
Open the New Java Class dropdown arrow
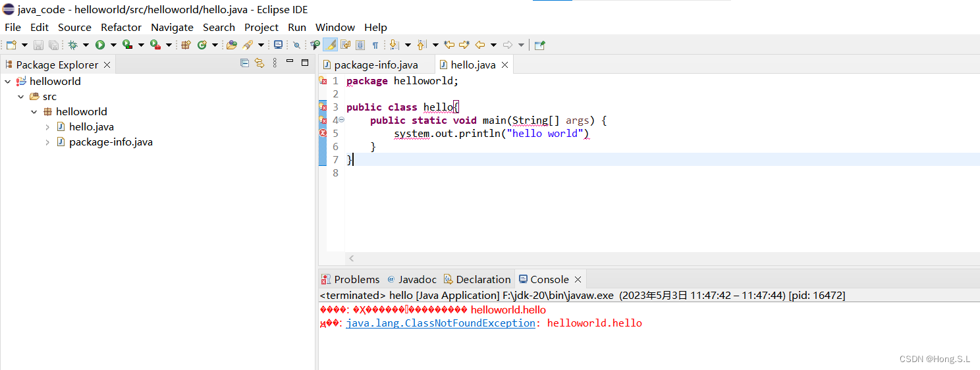pos(215,45)
